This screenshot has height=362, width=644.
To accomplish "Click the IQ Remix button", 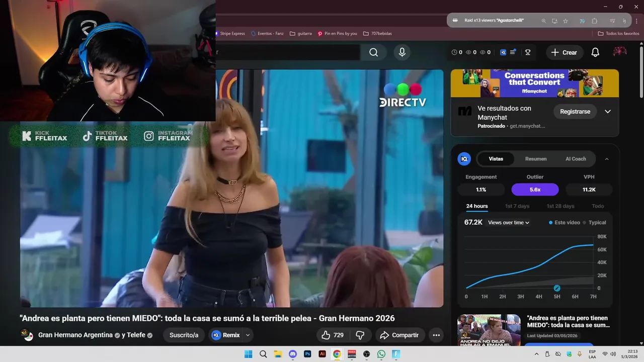I will coord(226,335).
